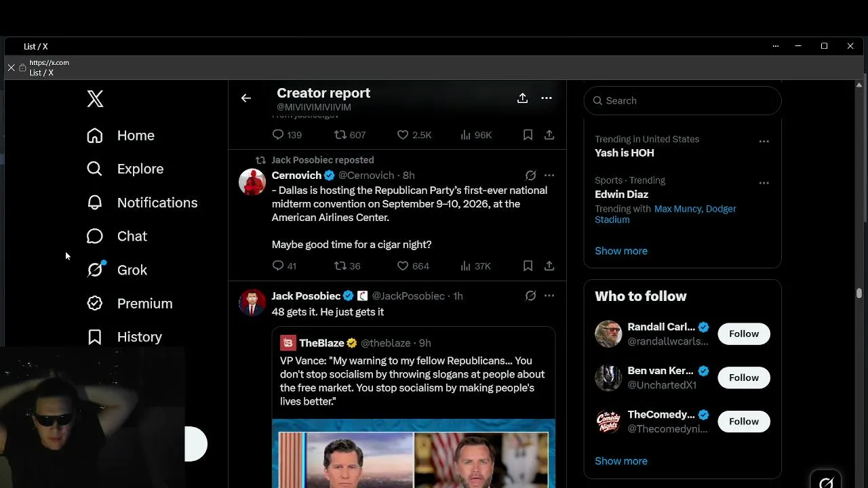Open TheBlaze quoted post avatar
The image size is (868, 488).
pyautogui.click(x=288, y=343)
